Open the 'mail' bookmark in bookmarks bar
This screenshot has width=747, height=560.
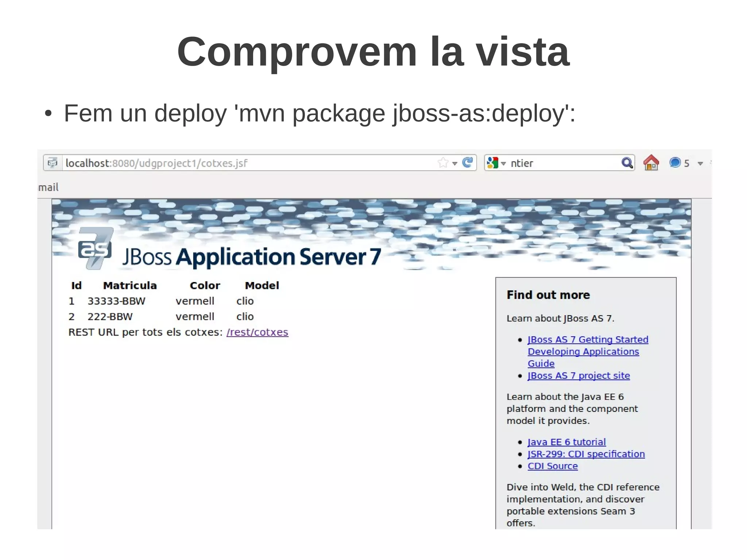[48, 187]
